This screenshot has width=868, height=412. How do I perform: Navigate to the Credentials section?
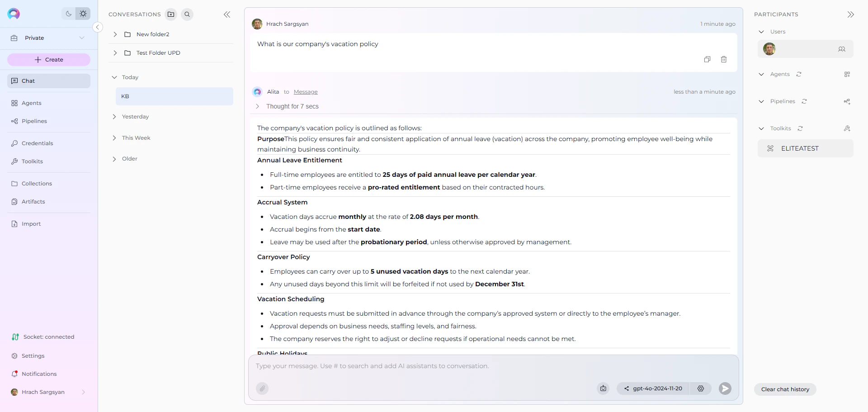click(x=38, y=143)
